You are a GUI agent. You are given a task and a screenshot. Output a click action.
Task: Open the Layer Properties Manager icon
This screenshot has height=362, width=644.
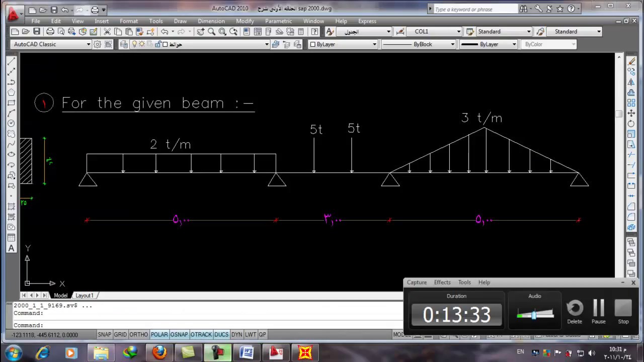[x=124, y=44]
